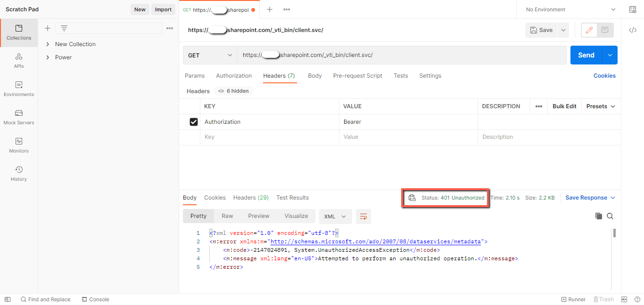Open the two-pane view icon in footer
644x305 pixels.
624,299
